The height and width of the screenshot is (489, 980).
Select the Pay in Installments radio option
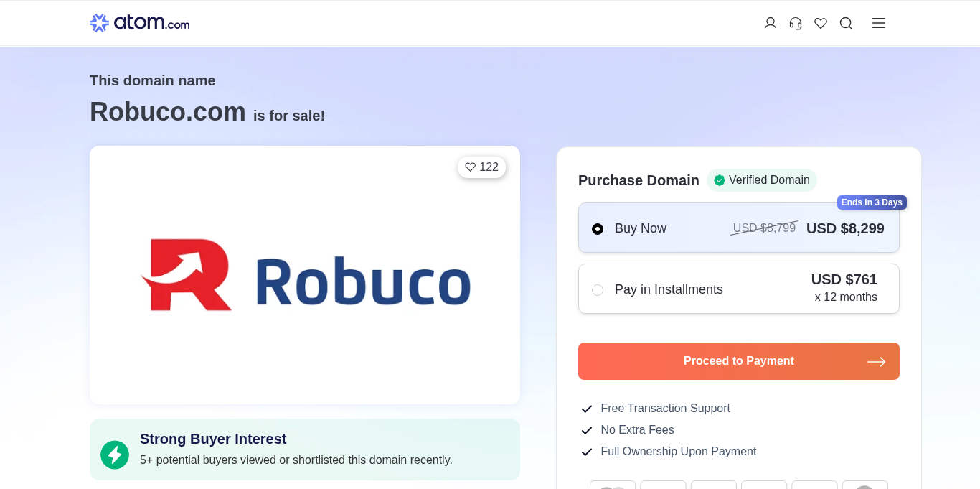tap(598, 290)
